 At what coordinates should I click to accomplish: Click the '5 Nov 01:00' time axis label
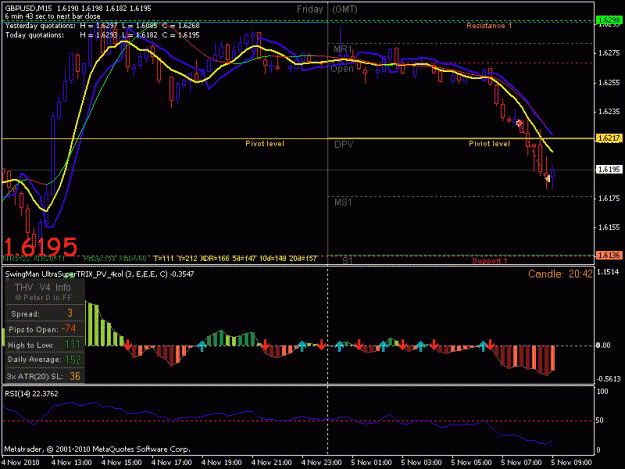[371, 462]
